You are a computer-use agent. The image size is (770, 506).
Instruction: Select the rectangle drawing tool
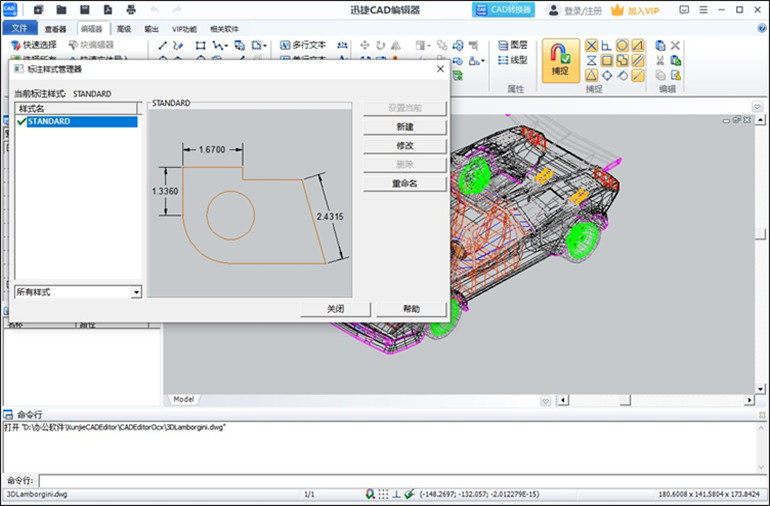pyautogui.click(x=200, y=46)
